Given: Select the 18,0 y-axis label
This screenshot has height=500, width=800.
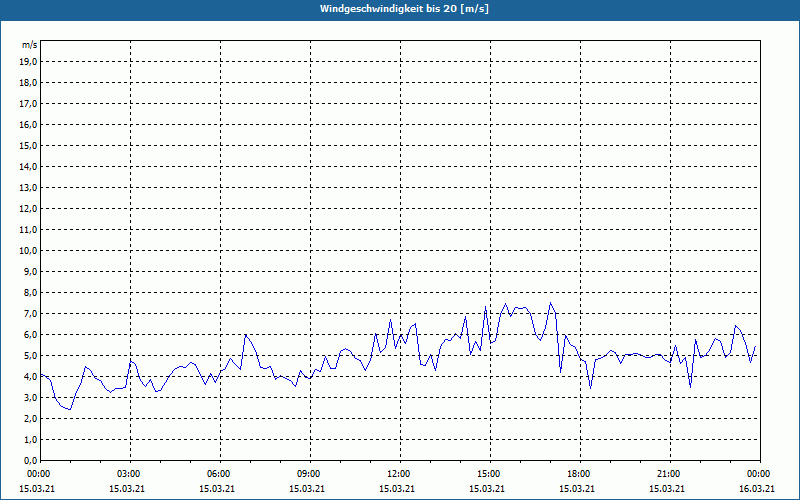Looking at the screenshot, I should pyautogui.click(x=29, y=83).
